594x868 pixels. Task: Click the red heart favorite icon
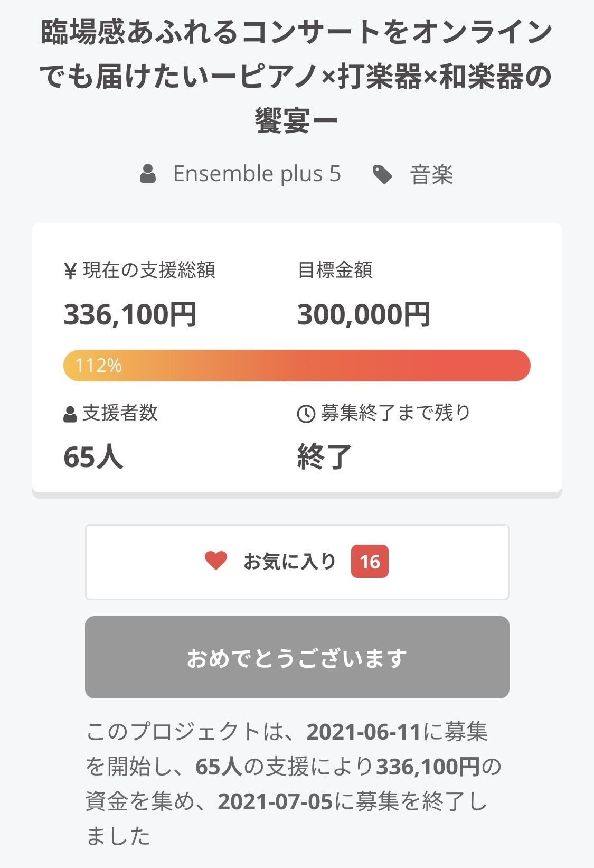215,561
